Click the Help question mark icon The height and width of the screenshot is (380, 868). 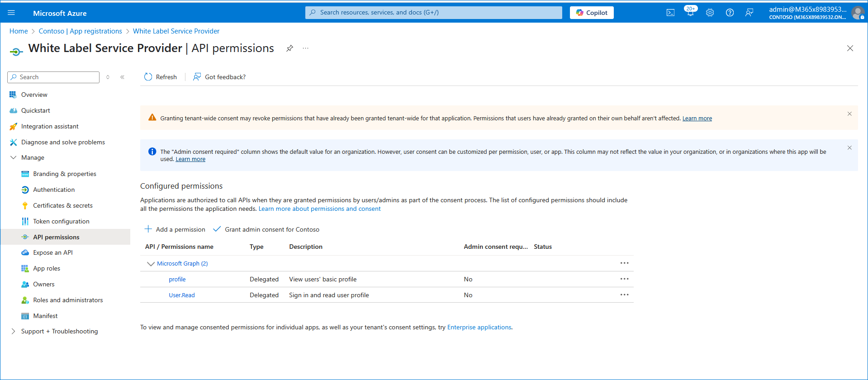click(730, 13)
